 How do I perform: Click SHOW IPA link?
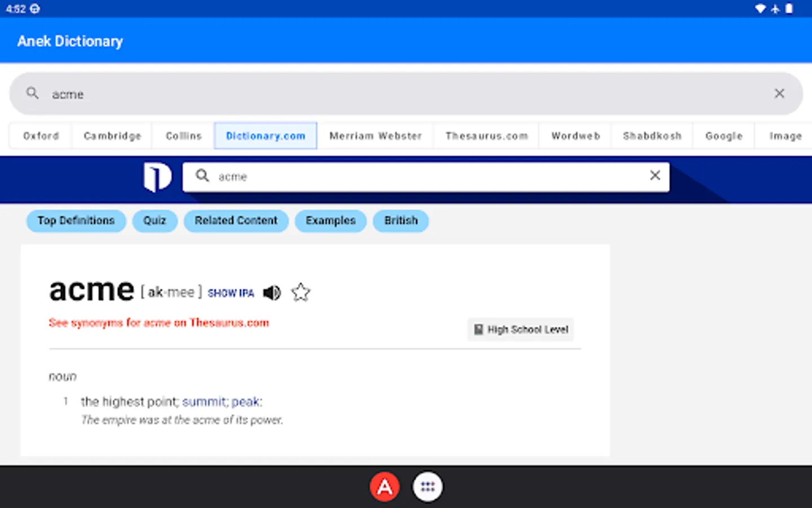(231, 294)
